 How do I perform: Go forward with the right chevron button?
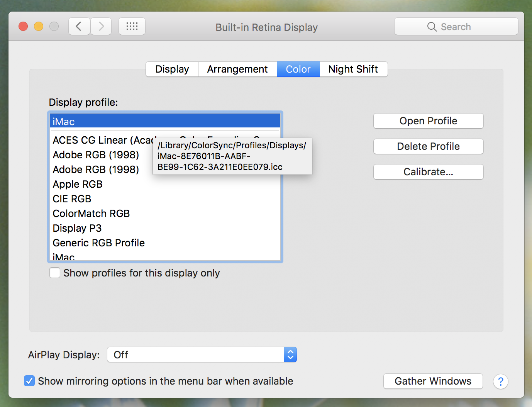(101, 26)
